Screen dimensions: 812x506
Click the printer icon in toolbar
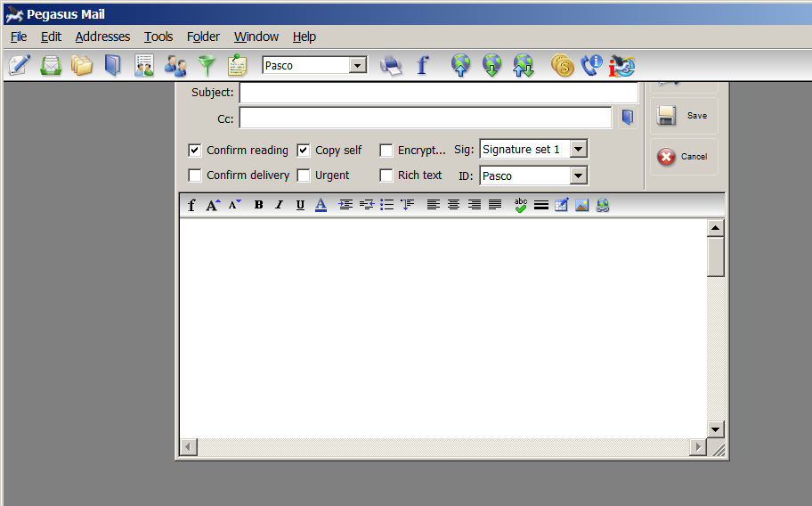[x=391, y=65]
